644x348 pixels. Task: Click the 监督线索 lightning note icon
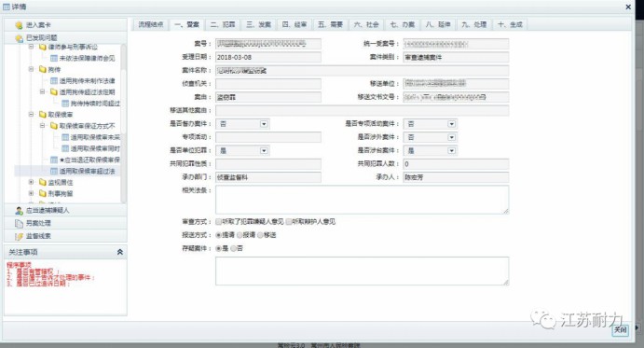click(19, 236)
